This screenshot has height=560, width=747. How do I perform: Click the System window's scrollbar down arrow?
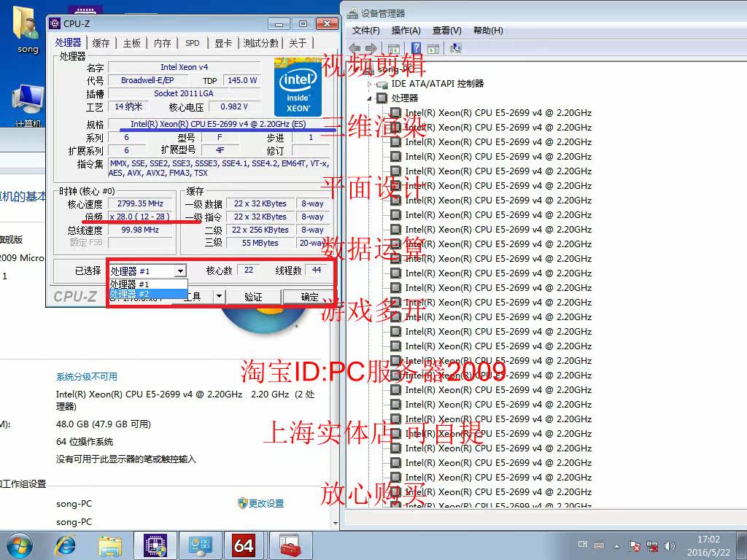tap(336, 523)
